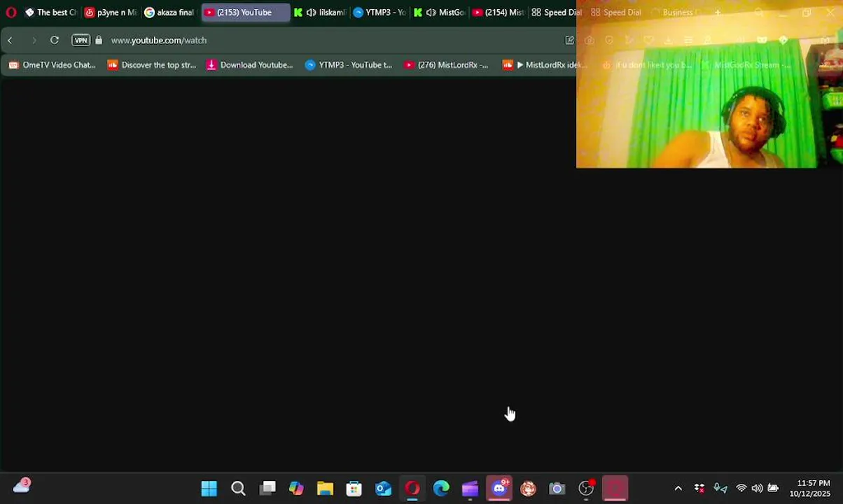Open 'YTMP3 - YouTube t...' bookmark
This screenshot has height=504, width=843.
click(x=349, y=65)
